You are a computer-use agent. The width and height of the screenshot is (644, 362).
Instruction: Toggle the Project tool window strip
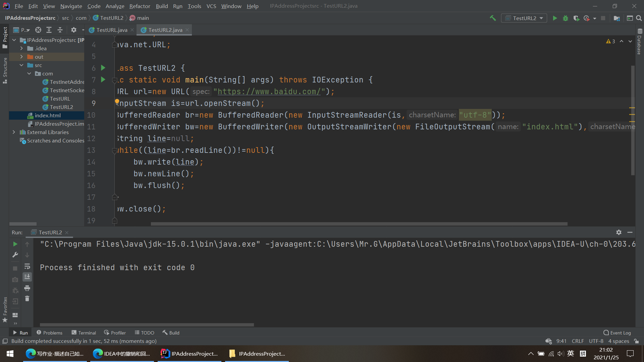tap(5, 37)
